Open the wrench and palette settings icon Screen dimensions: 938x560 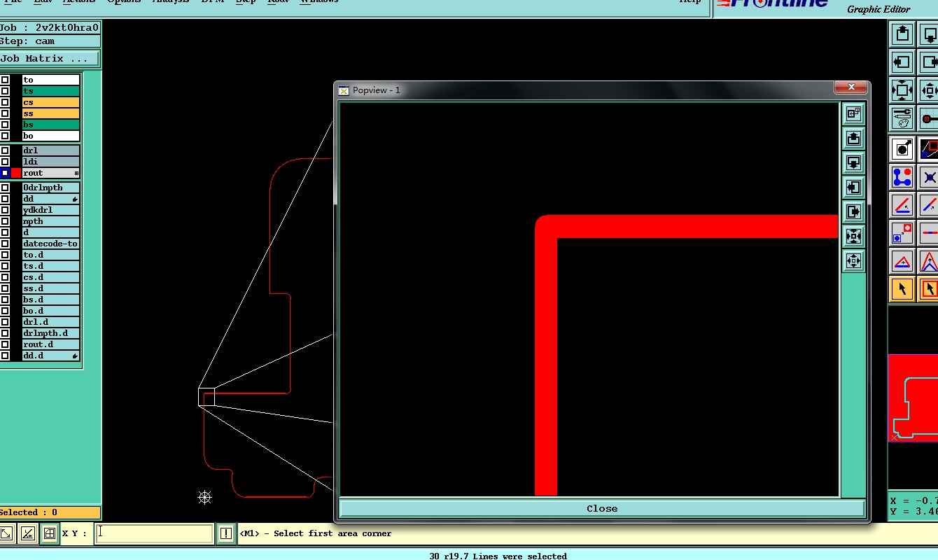[x=902, y=118]
